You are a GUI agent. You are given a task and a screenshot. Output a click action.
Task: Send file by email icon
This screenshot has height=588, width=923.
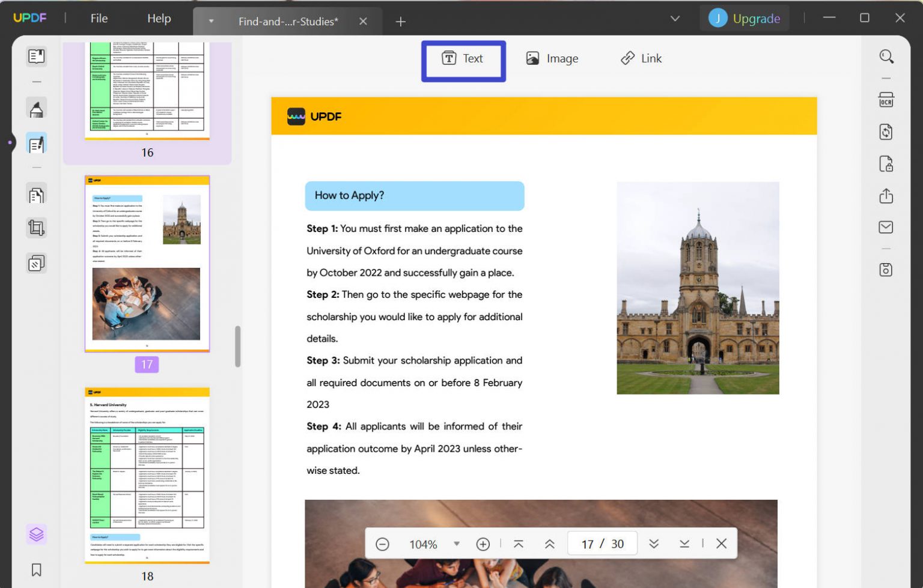886,227
